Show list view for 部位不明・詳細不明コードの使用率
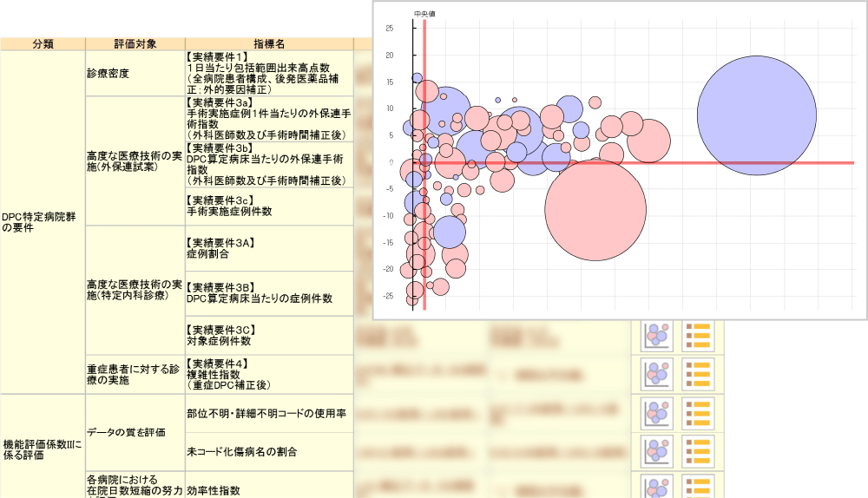Screen dimensions: 868x498 point(698,413)
